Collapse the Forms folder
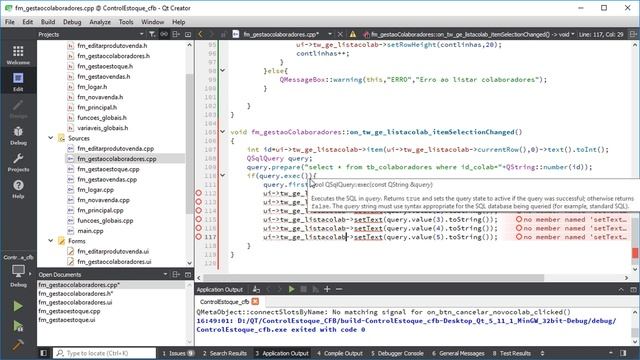The width and height of the screenshot is (640, 360). point(51,241)
